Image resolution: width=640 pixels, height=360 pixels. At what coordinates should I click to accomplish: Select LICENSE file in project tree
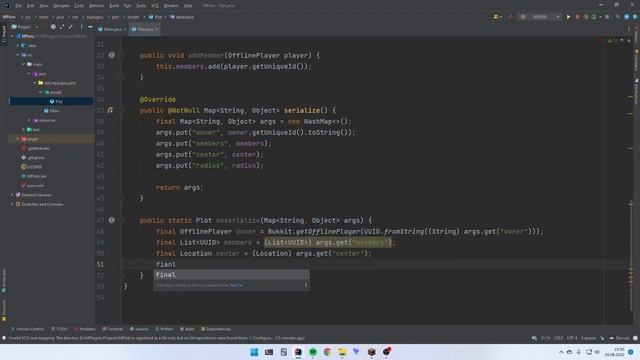[x=31, y=167]
